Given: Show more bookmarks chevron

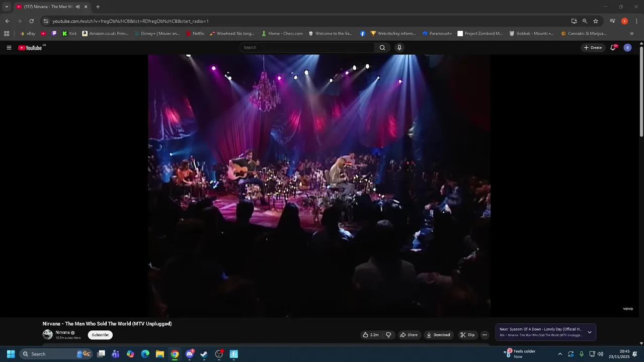Looking at the screenshot, I should click(x=632, y=34).
